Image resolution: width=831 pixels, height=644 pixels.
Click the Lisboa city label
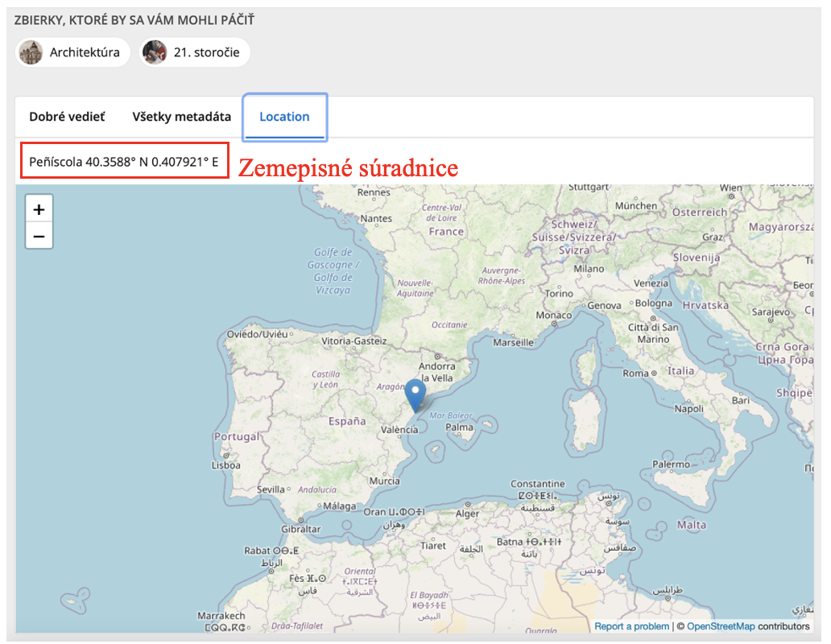tap(226, 465)
